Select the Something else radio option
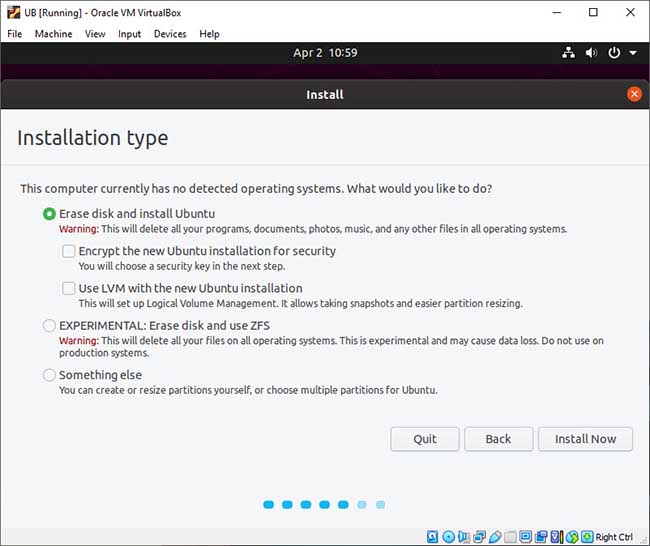Screen dimensions: 650x546 (49, 375)
